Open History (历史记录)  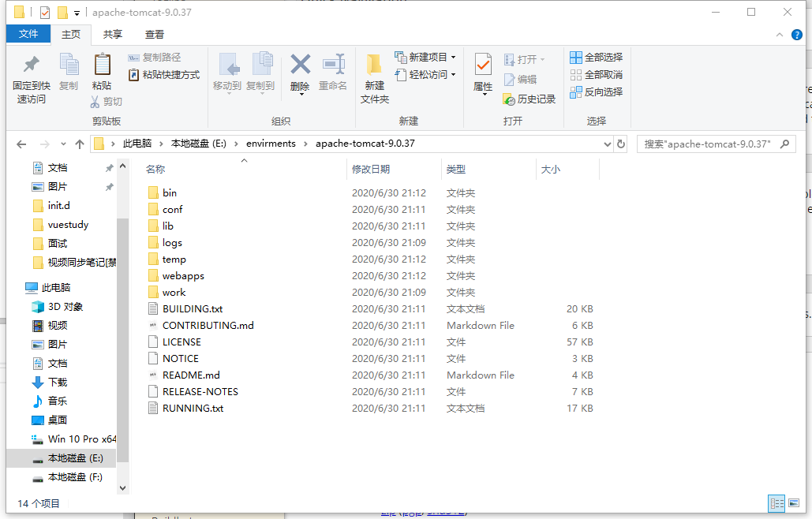529,99
